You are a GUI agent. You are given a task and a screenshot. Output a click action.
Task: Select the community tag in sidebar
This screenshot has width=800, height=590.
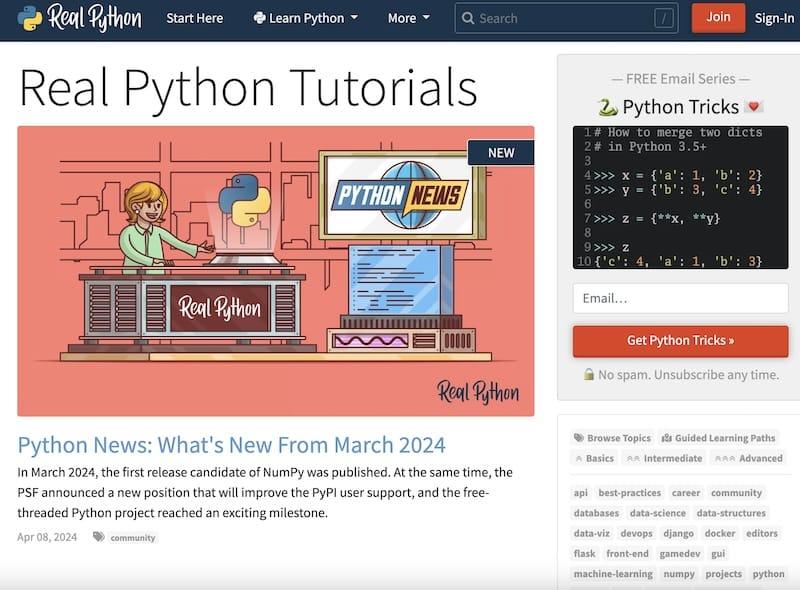click(x=736, y=493)
